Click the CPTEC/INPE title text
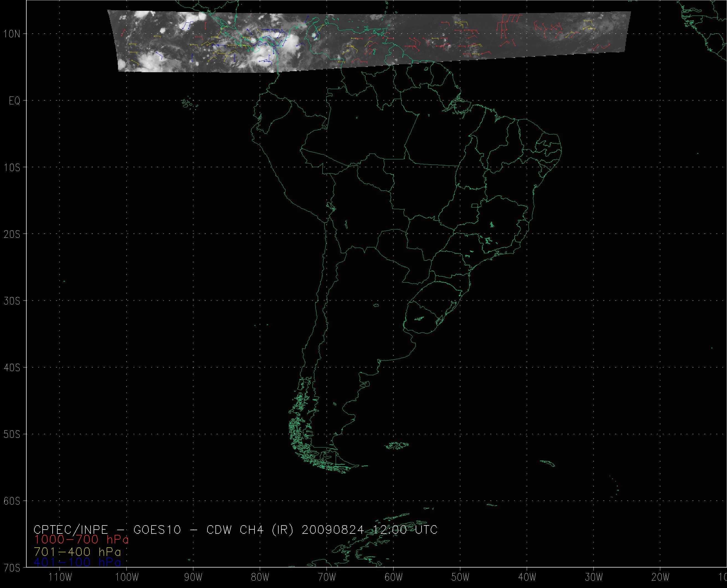Image resolution: width=727 pixels, height=588 pixels. coord(71,529)
